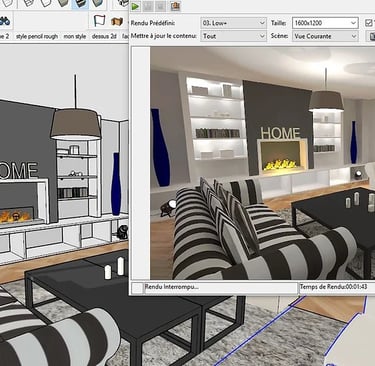
Task: Expand the Mettre à jour le contenu dropdown
Action: click(x=233, y=36)
